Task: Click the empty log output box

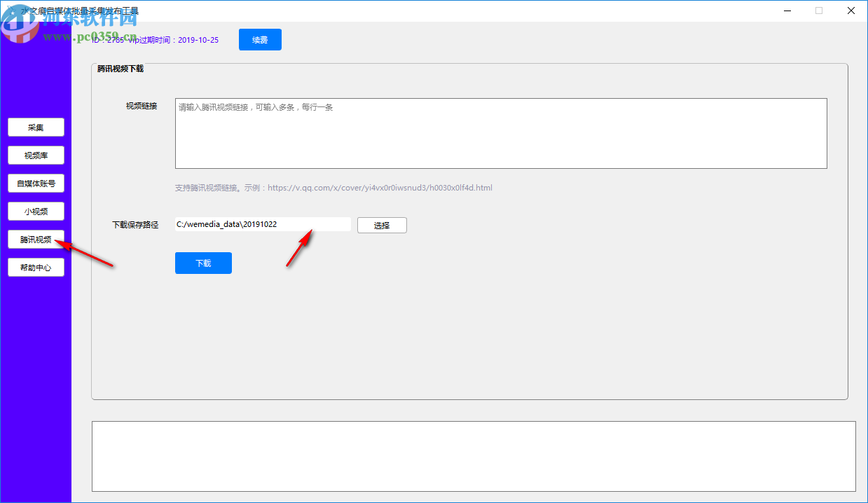Action: [x=474, y=456]
